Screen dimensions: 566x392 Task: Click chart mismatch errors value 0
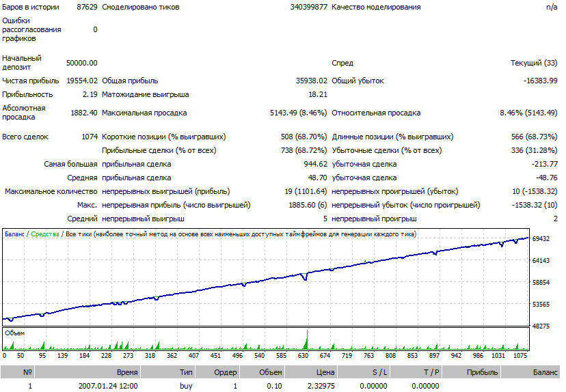click(95, 29)
